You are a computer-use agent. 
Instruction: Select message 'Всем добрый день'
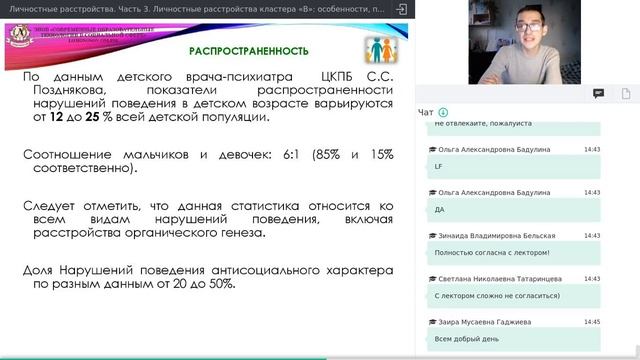click(x=513, y=339)
